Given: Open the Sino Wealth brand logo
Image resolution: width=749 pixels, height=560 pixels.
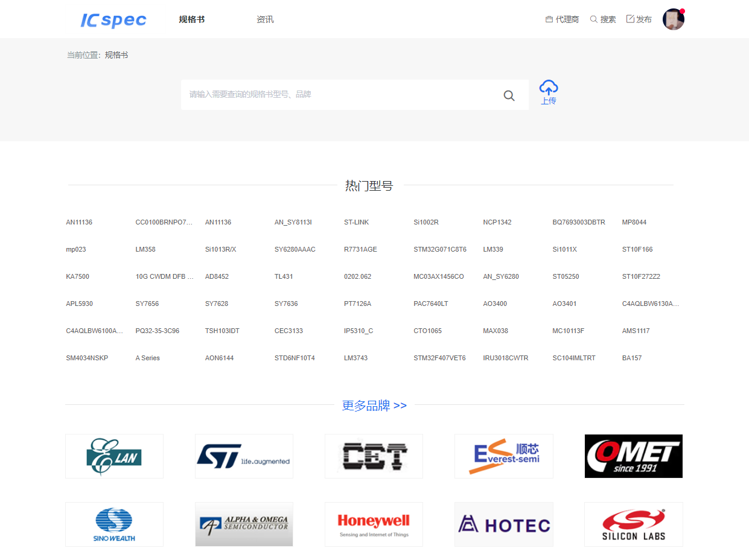Looking at the screenshot, I should [x=114, y=524].
